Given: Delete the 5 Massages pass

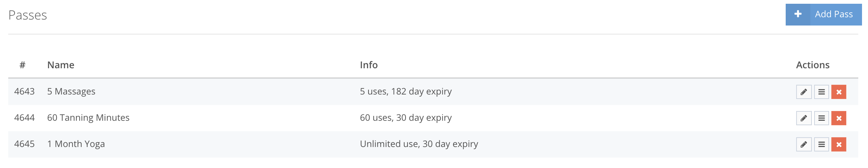Looking at the screenshot, I should click(839, 92).
